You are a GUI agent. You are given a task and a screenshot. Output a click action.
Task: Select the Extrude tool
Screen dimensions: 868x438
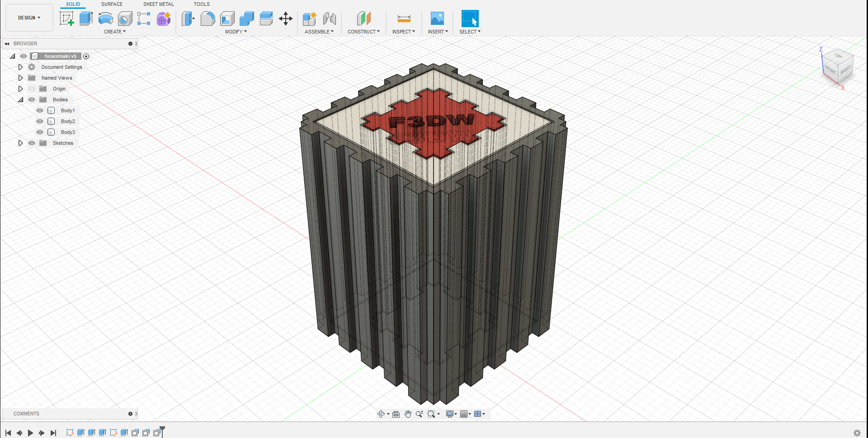click(86, 19)
